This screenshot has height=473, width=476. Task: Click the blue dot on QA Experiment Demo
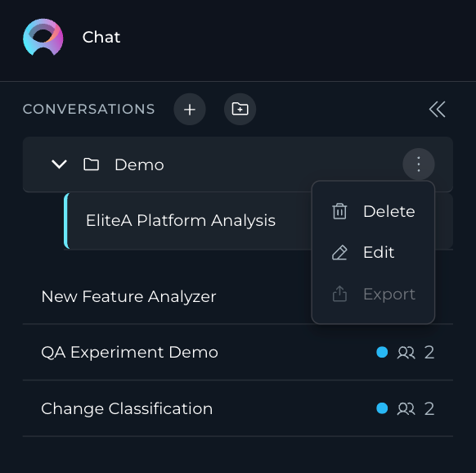382,352
